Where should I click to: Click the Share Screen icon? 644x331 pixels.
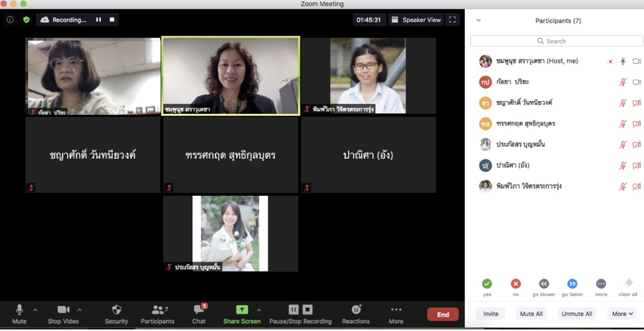(241, 310)
